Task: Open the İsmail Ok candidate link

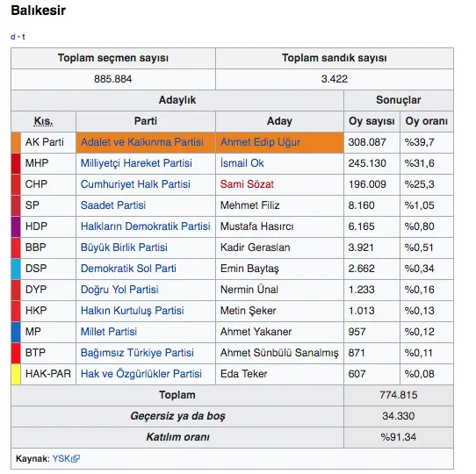Action: coord(242,163)
